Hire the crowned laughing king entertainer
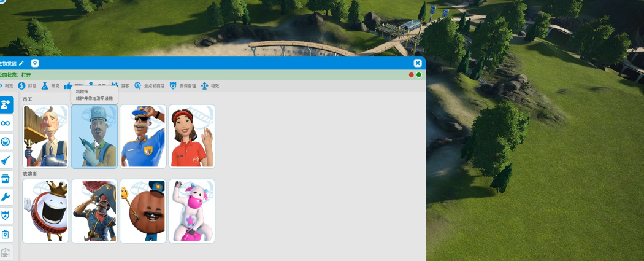This screenshot has width=644, height=261. [x=45, y=211]
